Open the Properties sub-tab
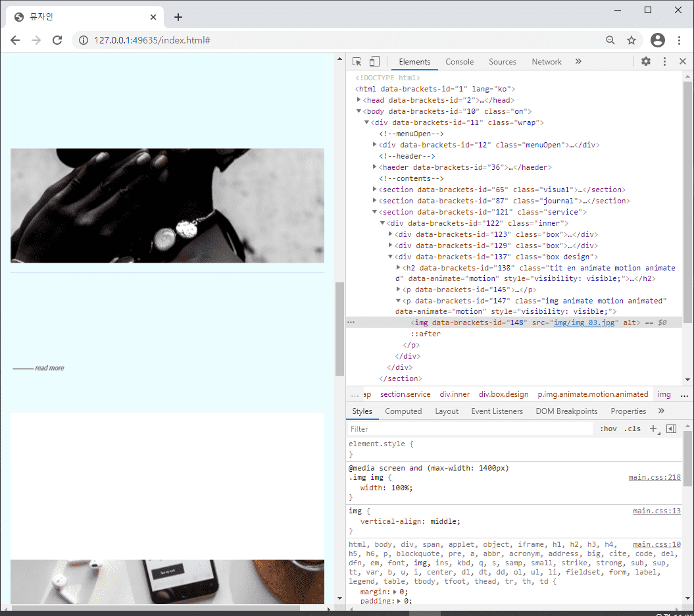 628,411
